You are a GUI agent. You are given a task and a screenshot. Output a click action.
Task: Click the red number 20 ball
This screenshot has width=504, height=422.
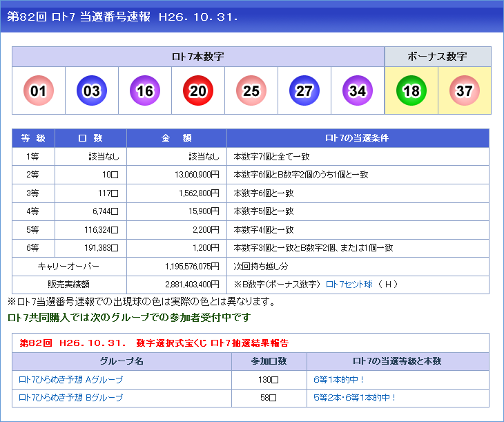click(x=198, y=90)
